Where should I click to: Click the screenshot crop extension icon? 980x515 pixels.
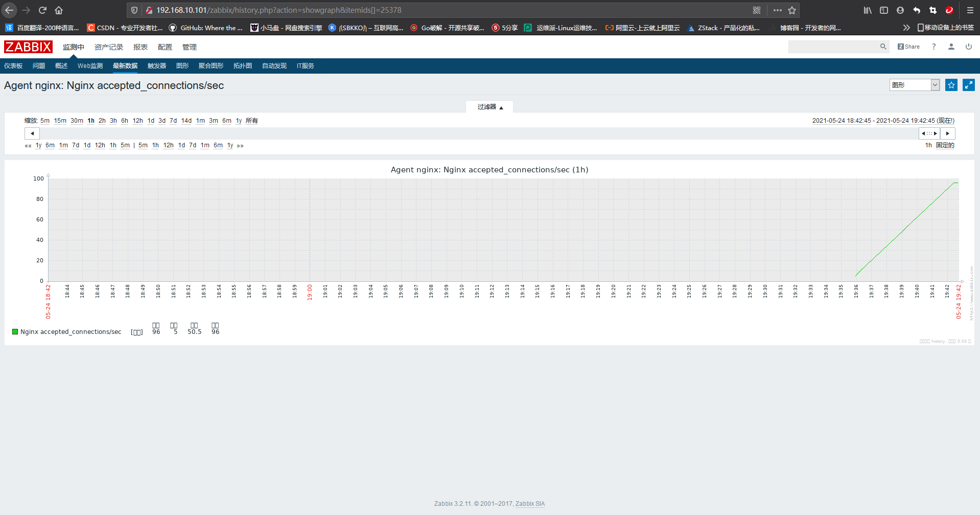pos(933,10)
